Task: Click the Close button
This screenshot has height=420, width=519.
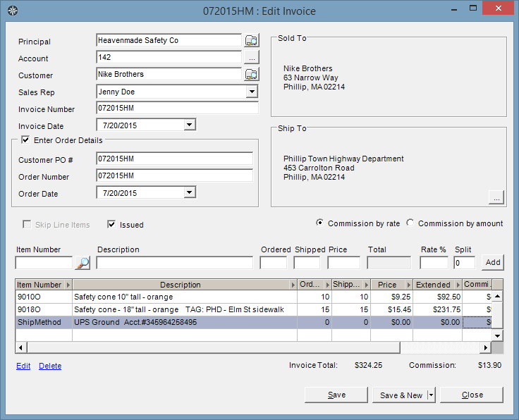Action: coord(472,395)
